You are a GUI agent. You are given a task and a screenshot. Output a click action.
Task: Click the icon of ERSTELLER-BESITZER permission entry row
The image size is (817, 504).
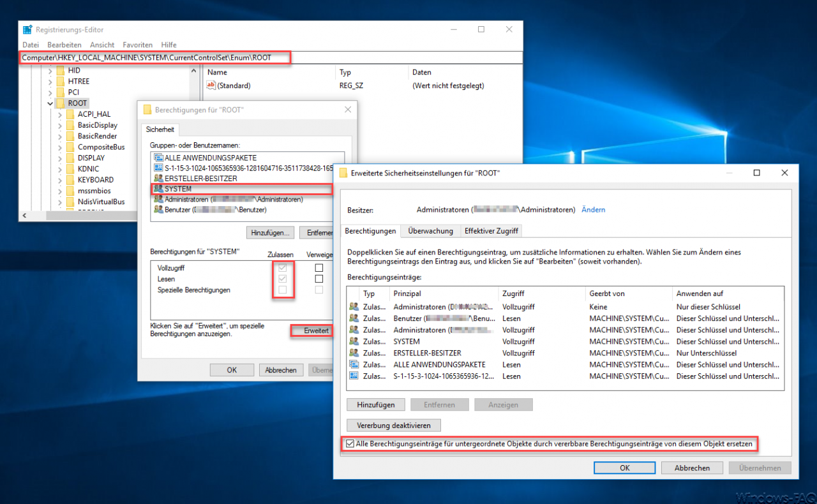click(354, 353)
